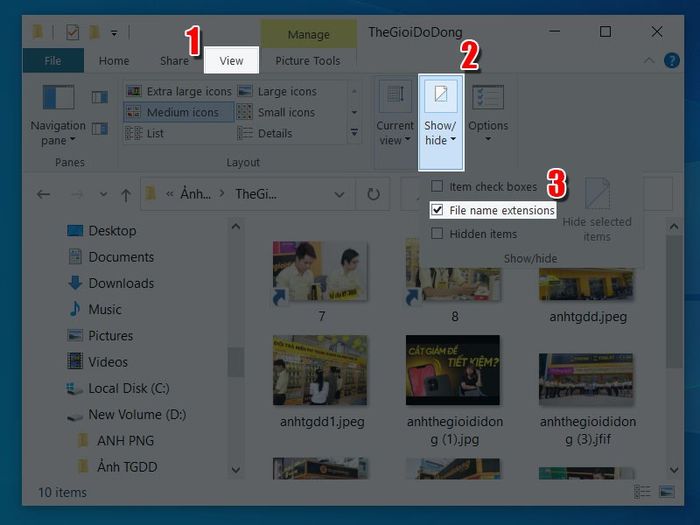Image resolution: width=700 pixels, height=525 pixels.
Task: Click the New folder quick access icon
Action: click(94, 32)
